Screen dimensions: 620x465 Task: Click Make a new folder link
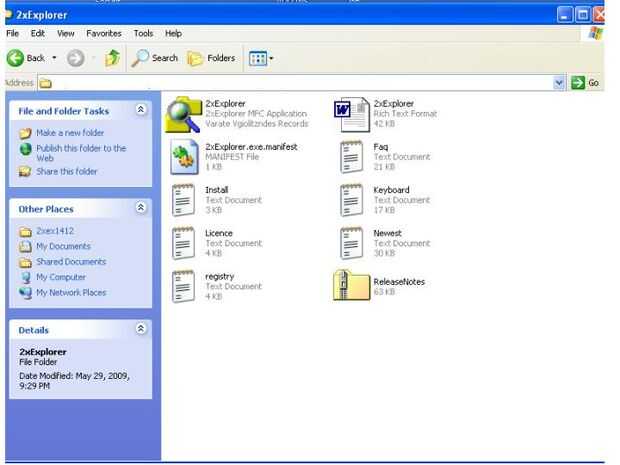tap(70, 133)
